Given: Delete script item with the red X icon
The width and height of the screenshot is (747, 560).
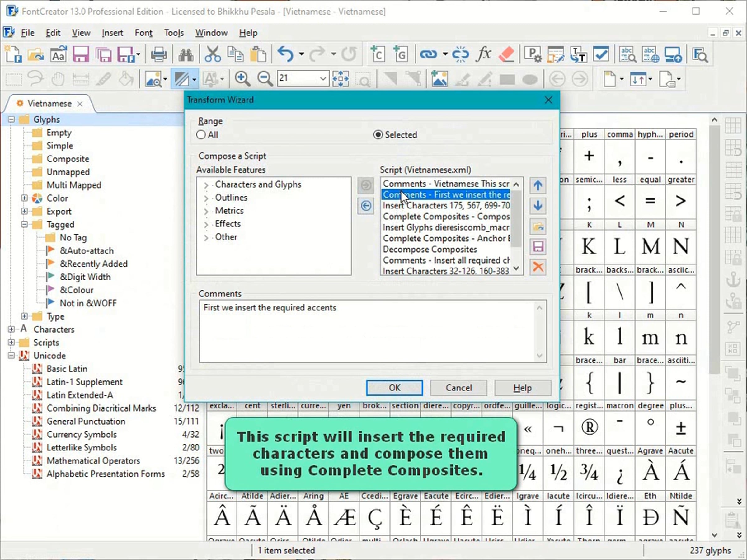Looking at the screenshot, I should point(538,267).
